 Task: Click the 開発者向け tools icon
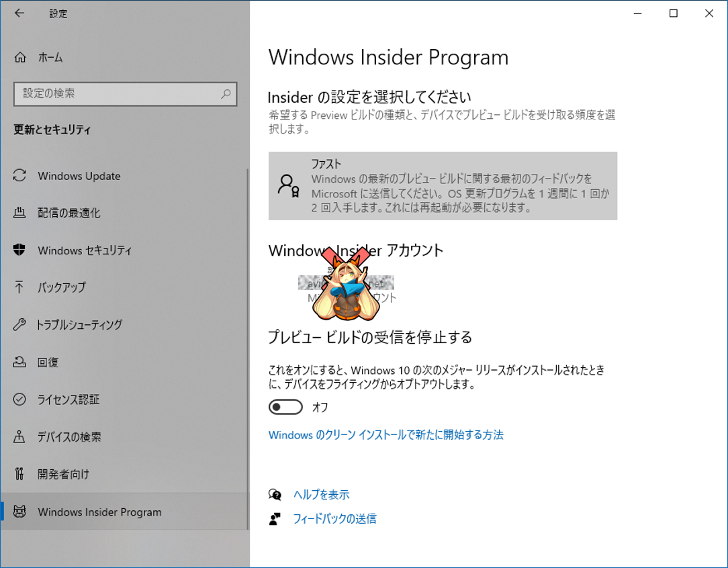pyautogui.click(x=19, y=474)
